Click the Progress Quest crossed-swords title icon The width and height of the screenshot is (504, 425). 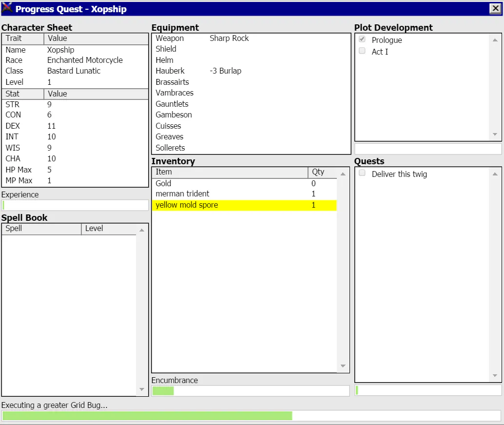tap(7, 8)
